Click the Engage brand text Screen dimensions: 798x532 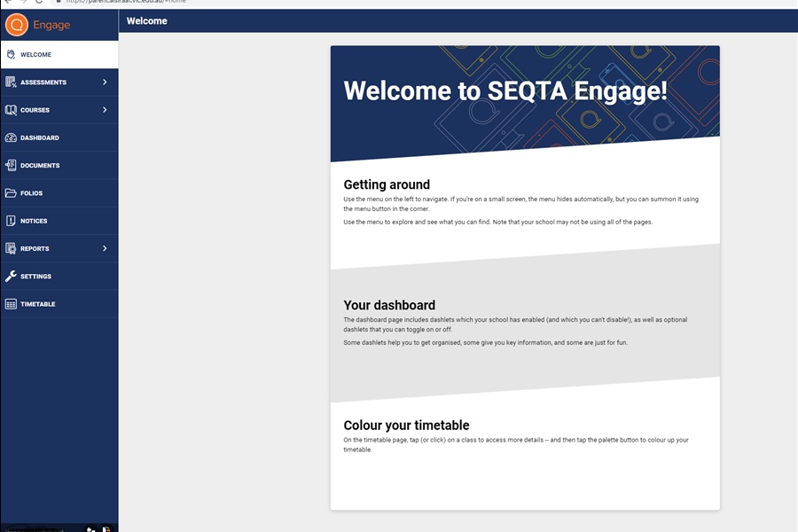pos(51,25)
